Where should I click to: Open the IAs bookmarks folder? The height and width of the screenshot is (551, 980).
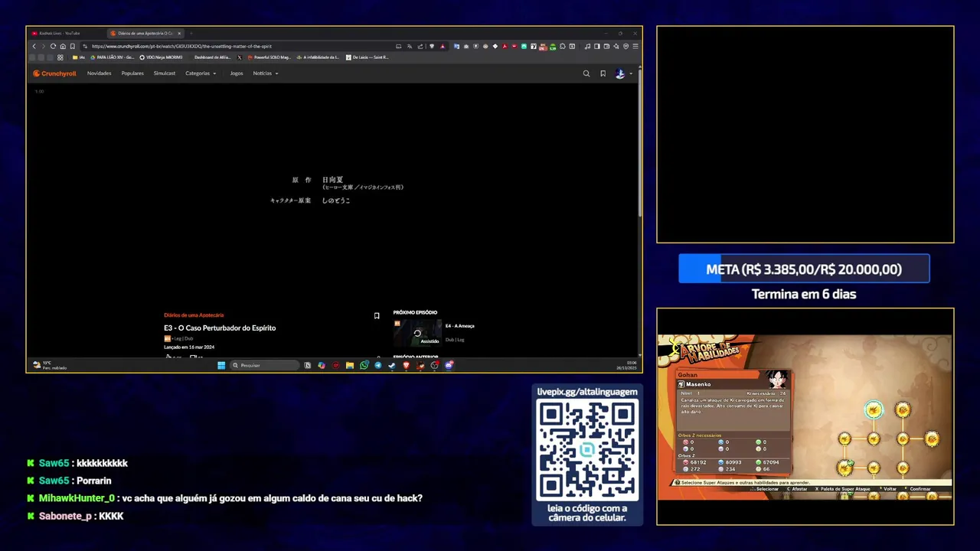(79, 57)
